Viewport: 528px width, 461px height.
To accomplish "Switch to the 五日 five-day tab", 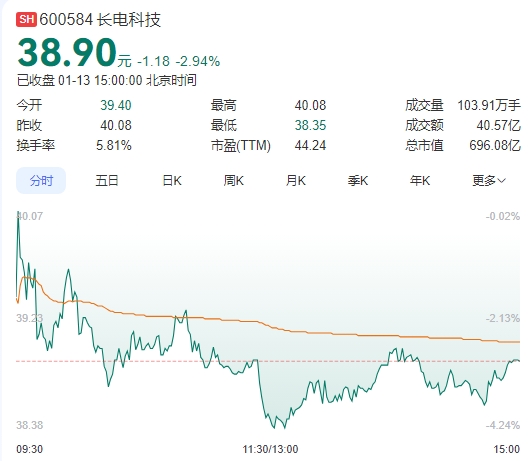I will click(107, 180).
